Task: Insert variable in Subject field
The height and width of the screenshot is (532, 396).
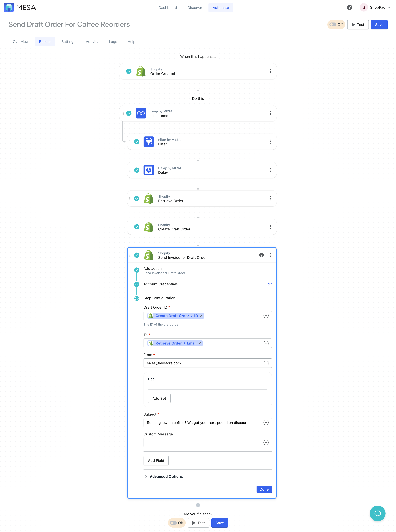Action: pyautogui.click(x=266, y=422)
